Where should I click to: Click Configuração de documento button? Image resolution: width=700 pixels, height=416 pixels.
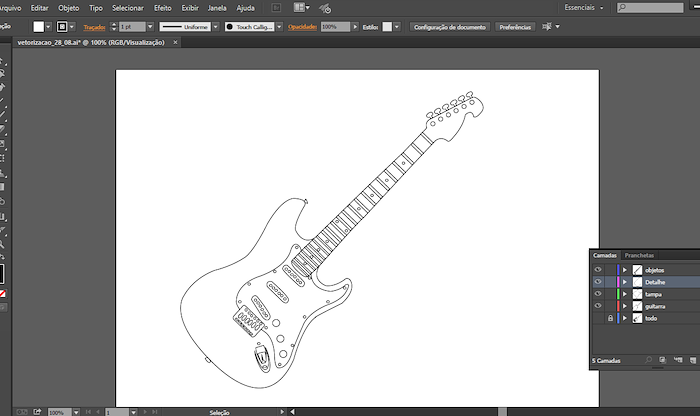(450, 27)
